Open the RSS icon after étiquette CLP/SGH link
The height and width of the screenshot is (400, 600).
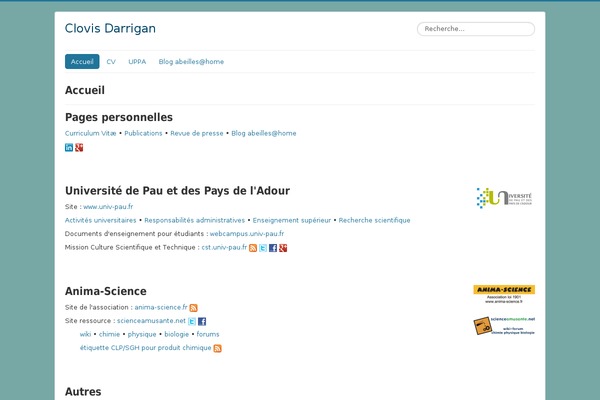[x=217, y=348]
